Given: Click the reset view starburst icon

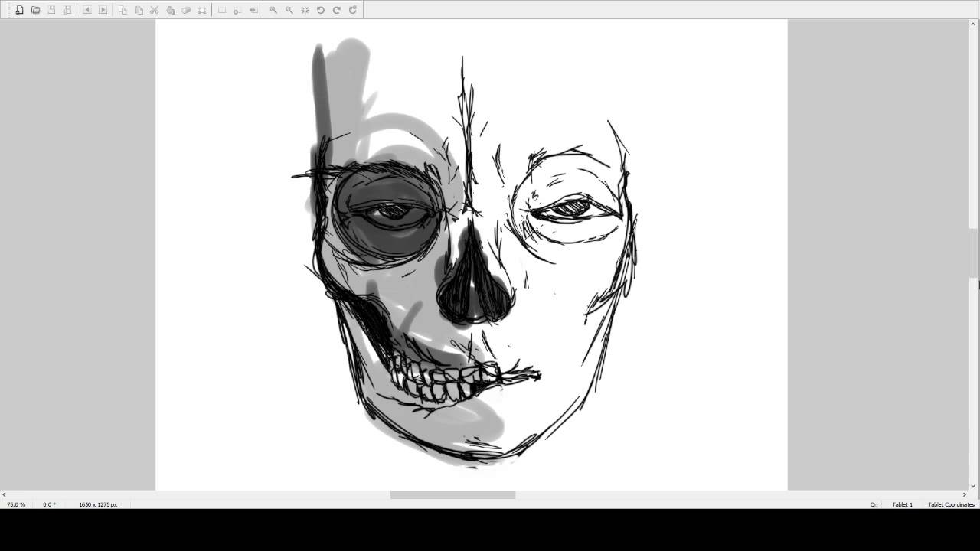Looking at the screenshot, I should point(305,10).
